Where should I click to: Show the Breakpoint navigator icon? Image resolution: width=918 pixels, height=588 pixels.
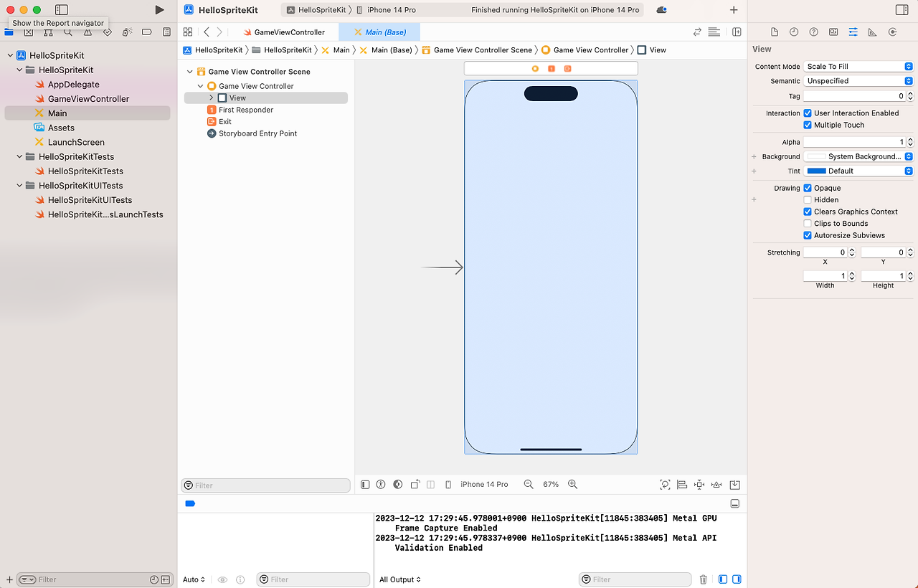pyautogui.click(x=146, y=32)
